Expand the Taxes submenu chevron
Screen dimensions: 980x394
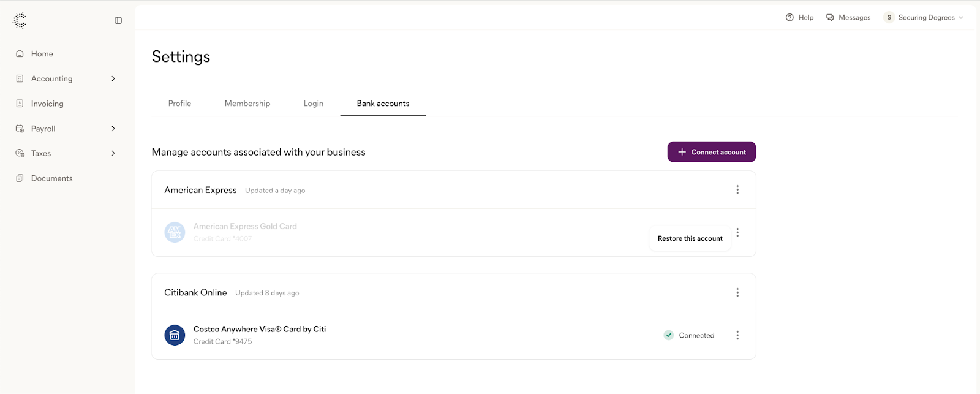point(113,153)
